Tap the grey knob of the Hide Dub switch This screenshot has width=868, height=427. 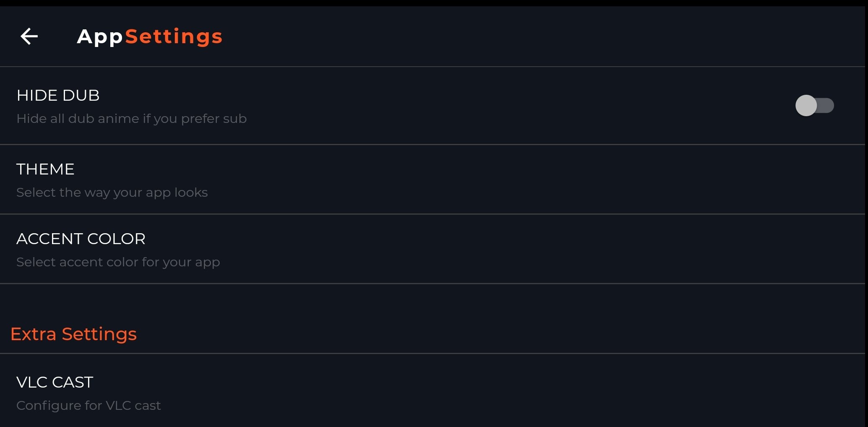pos(806,105)
